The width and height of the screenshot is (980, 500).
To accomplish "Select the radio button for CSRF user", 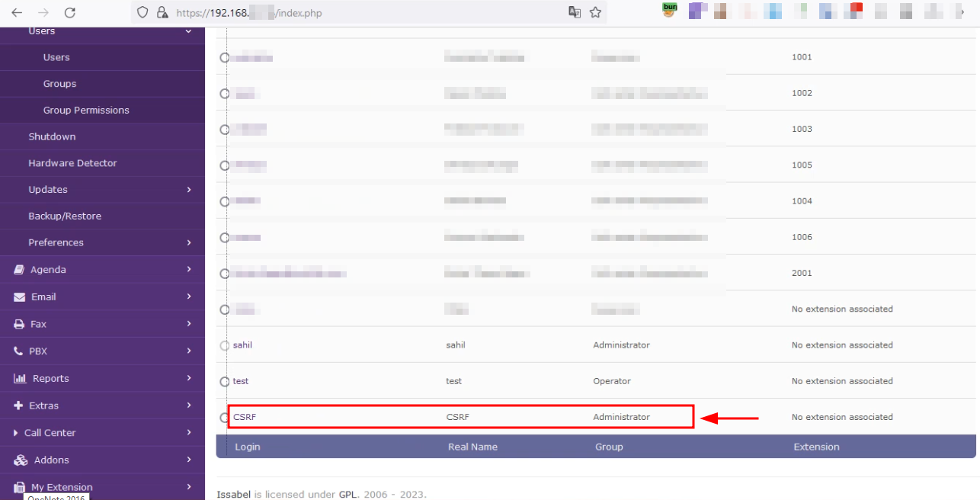I will click(x=224, y=418).
